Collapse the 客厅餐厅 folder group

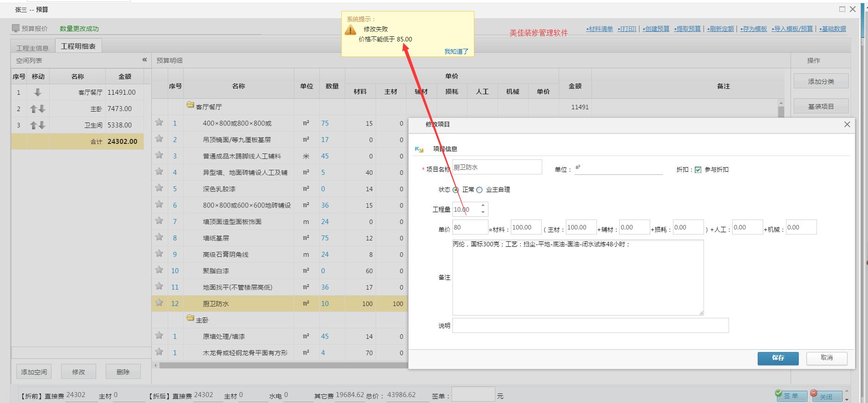coord(190,105)
